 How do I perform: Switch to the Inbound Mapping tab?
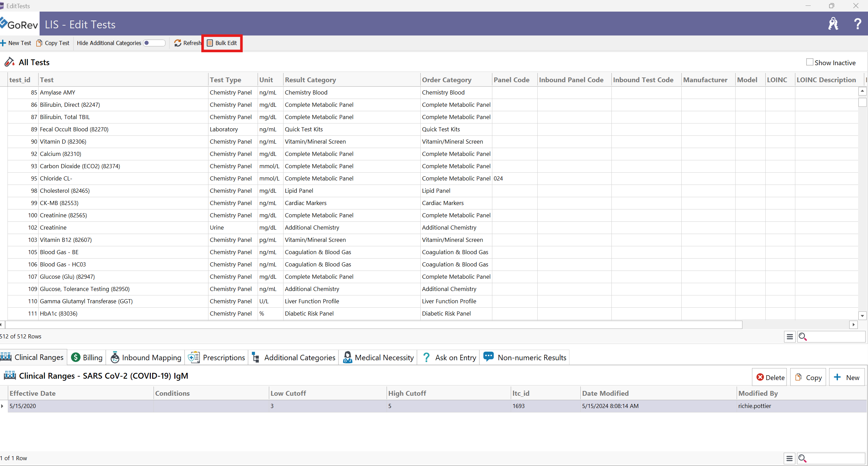[146, 357]
